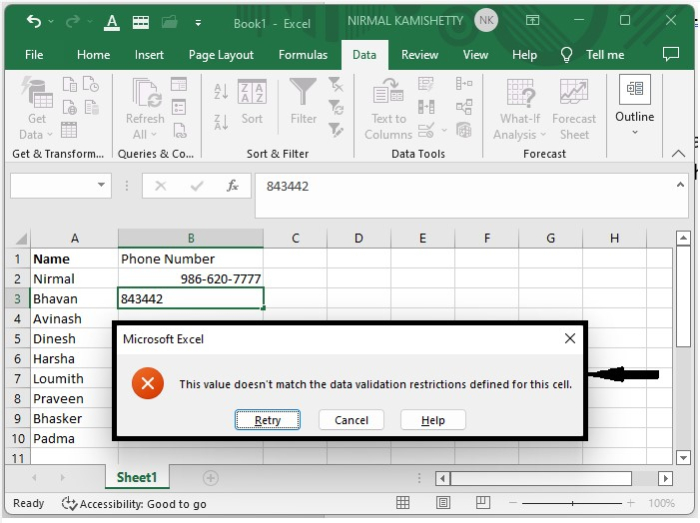This screenshot has width=700, height=523.
Task: Switch to Page Break view in status bar
Action: tap(478, 504)
